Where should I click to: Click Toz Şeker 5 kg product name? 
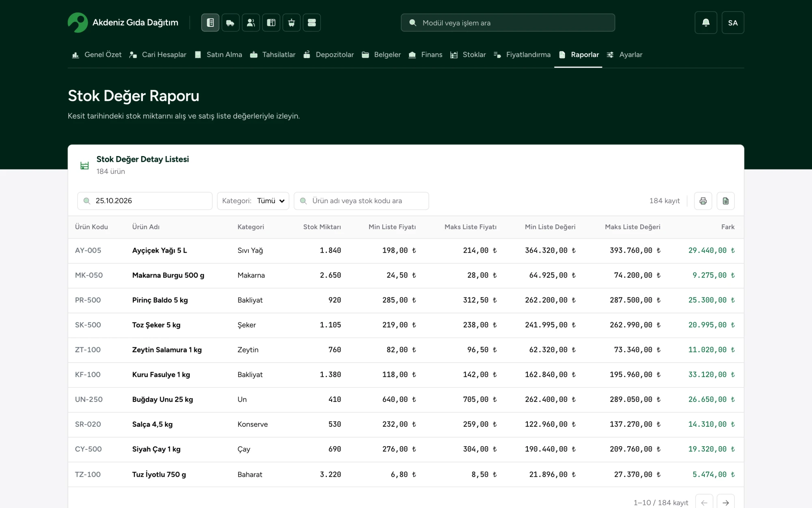tap(156, 325)
